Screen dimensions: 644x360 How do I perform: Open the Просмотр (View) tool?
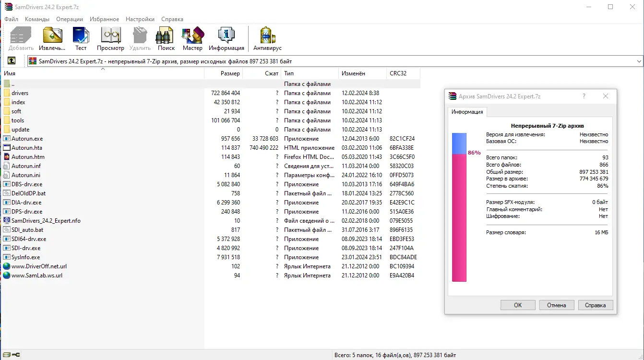[110, 35]
